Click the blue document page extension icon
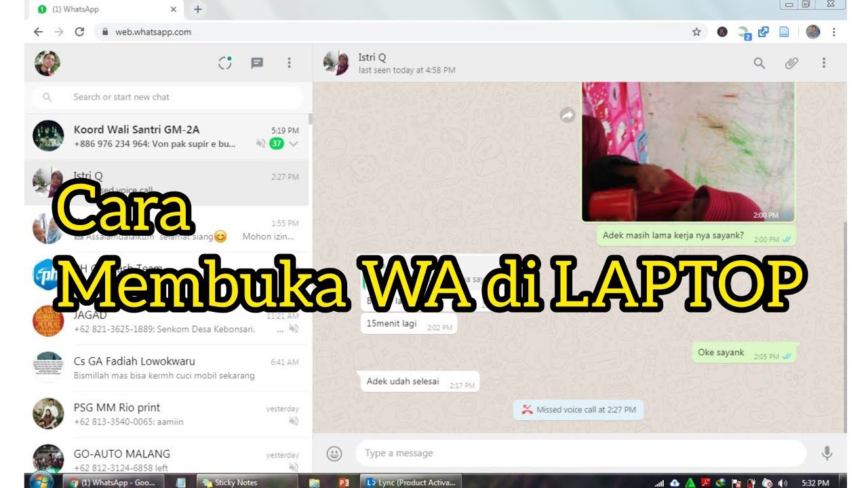 click(x=784, y=32)
